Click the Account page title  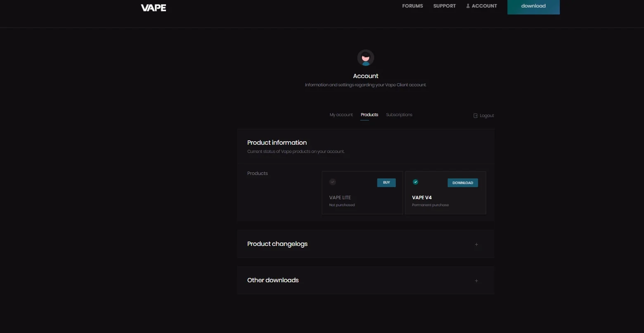[x=366, y=76]
